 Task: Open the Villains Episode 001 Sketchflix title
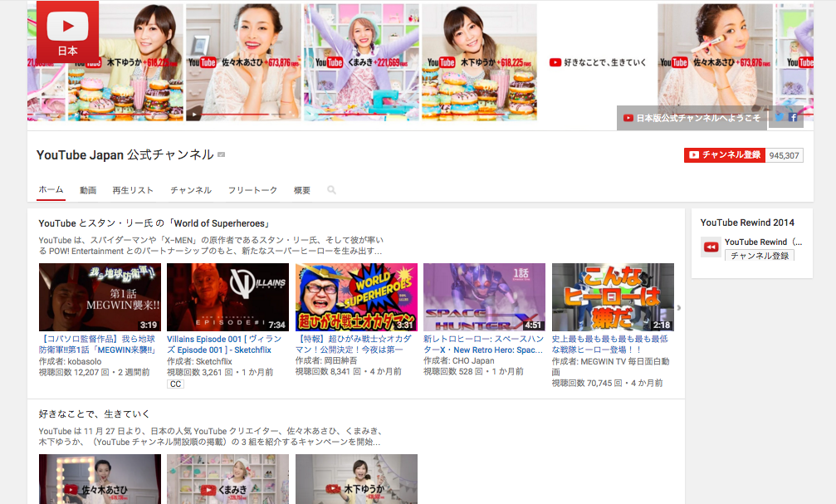224,345
